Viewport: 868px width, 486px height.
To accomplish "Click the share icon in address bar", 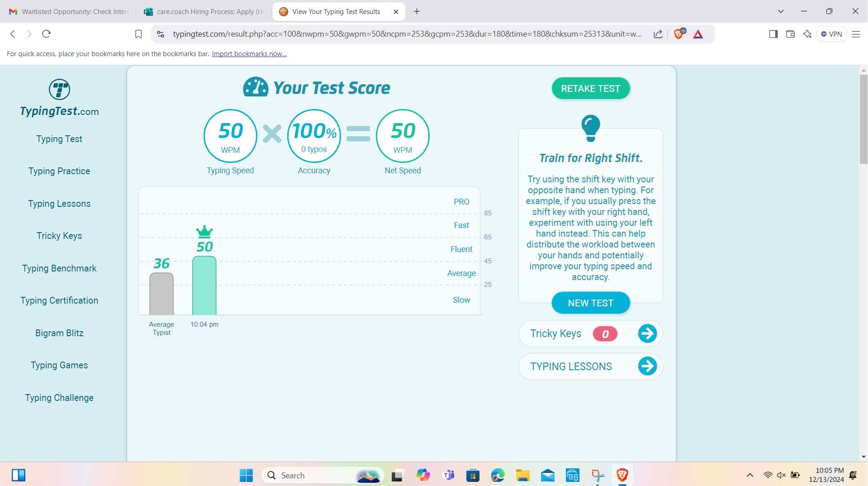I will point(658,34).
